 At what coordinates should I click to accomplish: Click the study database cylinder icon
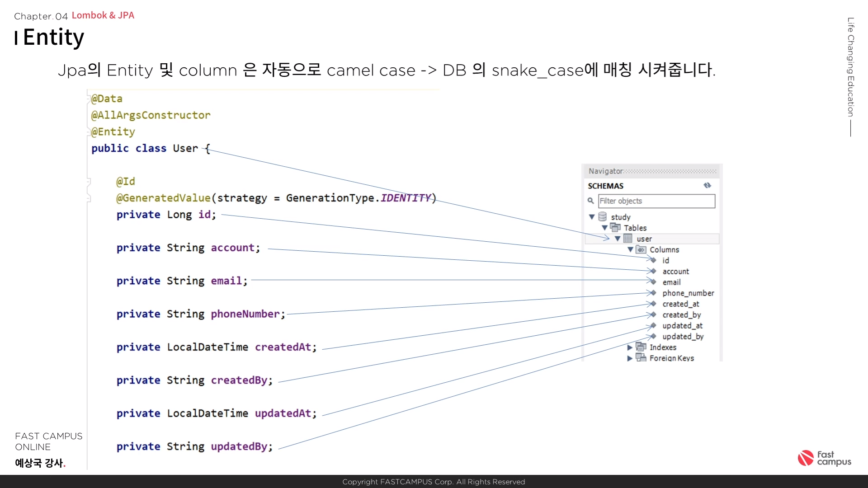coord(602,216)
